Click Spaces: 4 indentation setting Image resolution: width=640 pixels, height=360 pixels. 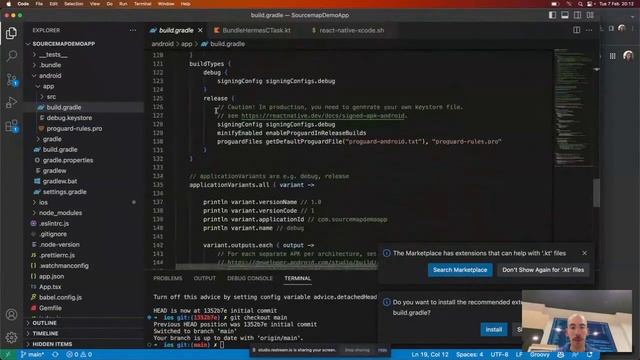pyautogui.click(x=469, y=354)
